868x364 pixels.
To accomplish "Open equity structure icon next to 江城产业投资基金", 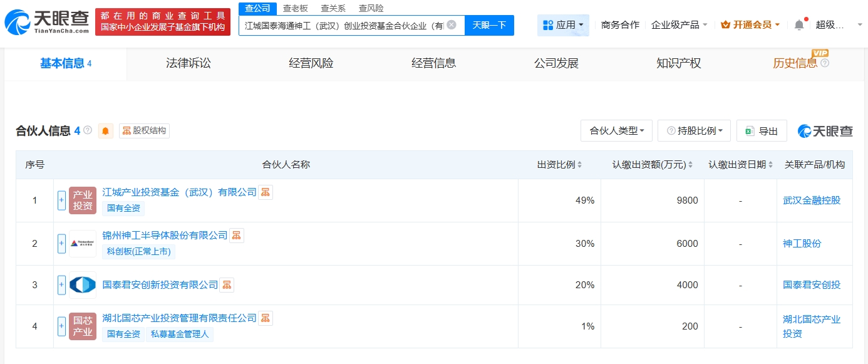I will click(266, 192).
